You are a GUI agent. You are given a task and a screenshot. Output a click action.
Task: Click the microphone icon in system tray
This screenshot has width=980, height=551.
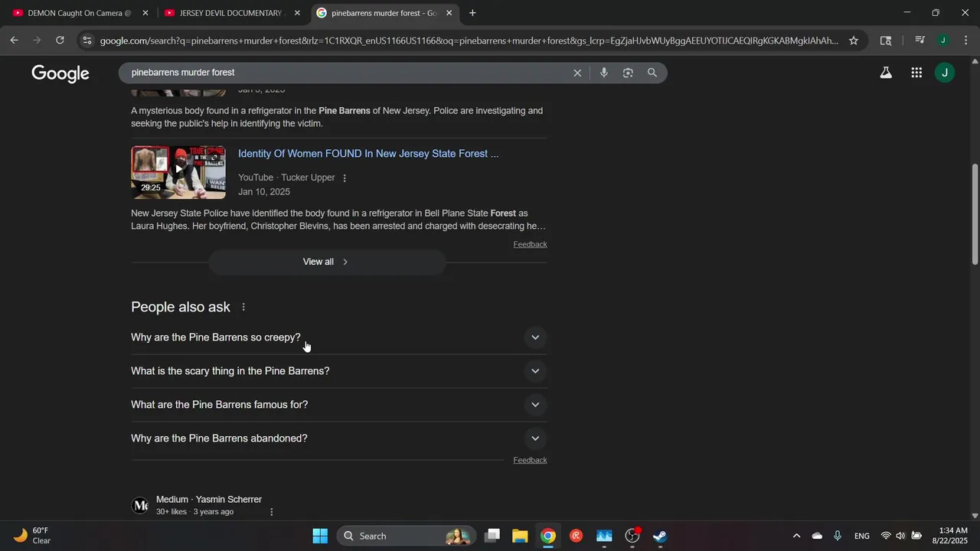[838, 536]
